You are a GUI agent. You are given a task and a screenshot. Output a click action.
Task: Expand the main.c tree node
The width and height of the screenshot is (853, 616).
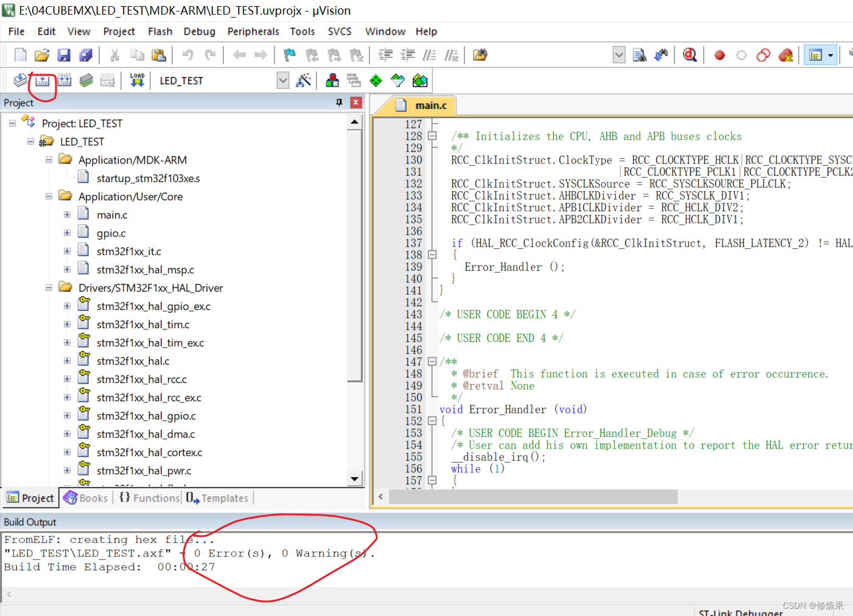tap(67, 214)
